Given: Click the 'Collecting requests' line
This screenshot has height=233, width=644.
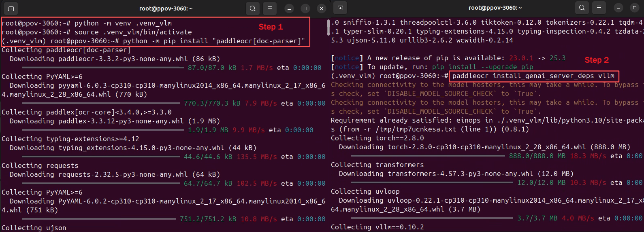Looking at the screenshot, I should coord(40,165).
